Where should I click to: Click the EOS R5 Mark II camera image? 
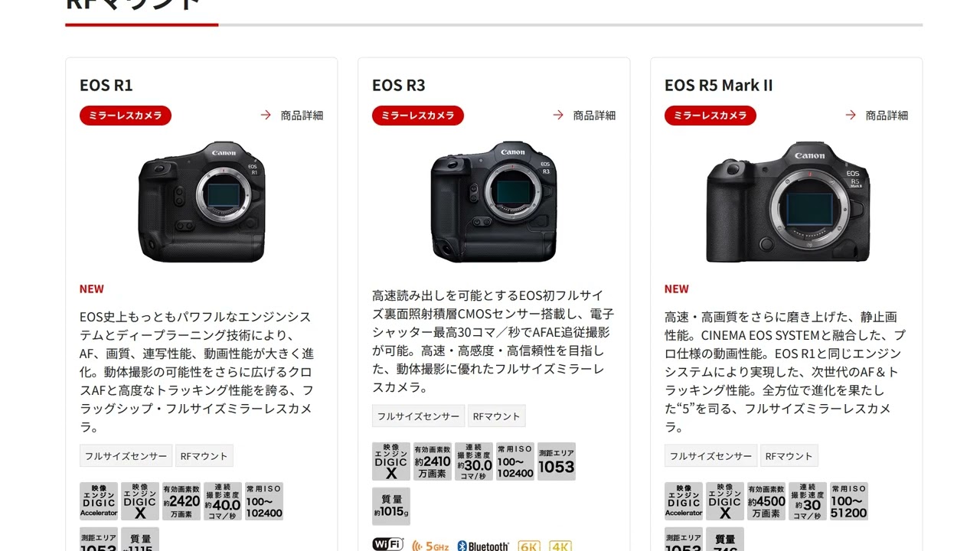coord(788,201)
